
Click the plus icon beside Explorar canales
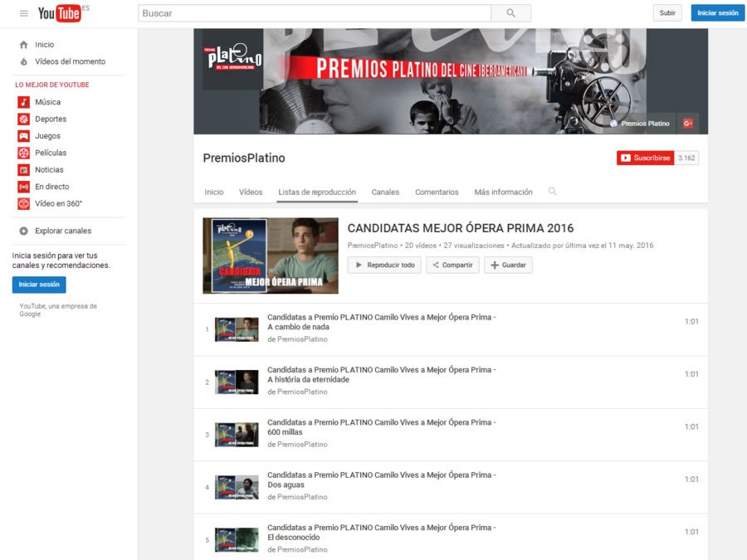coord(23,231)
